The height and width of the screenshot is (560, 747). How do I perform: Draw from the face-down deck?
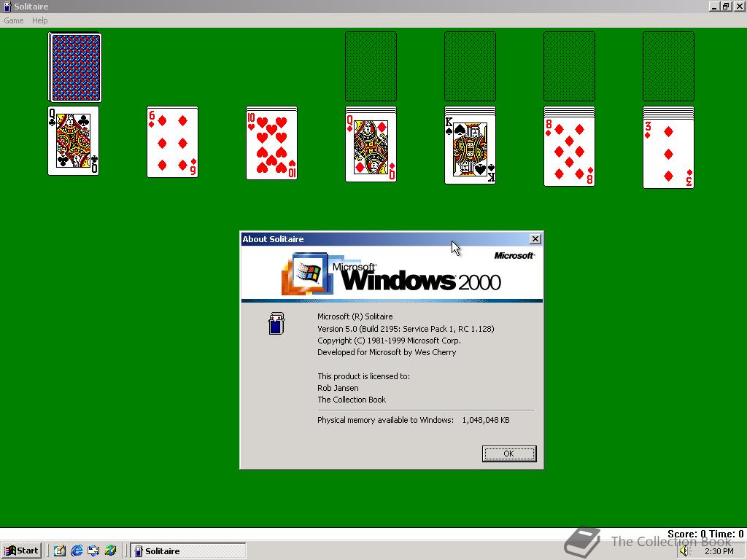tap(75, 66)
